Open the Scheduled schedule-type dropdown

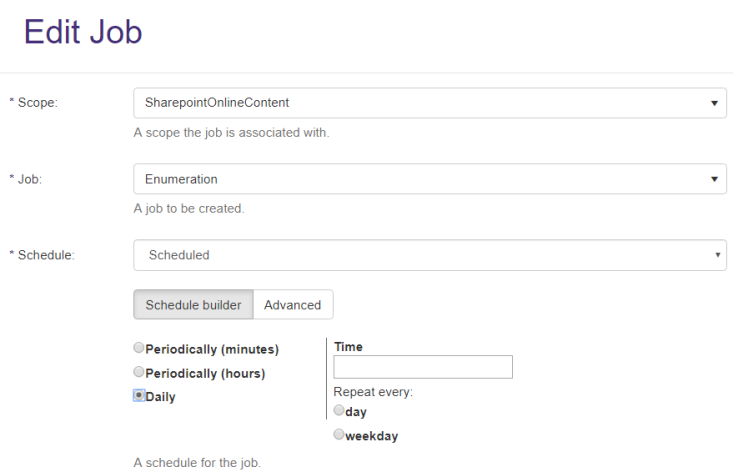pos(430,255)
